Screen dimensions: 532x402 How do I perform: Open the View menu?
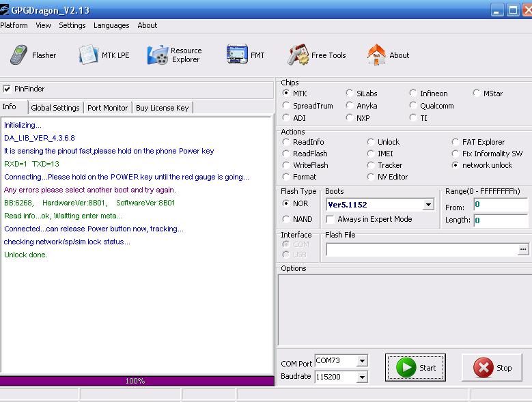click(x=43, y=25)
